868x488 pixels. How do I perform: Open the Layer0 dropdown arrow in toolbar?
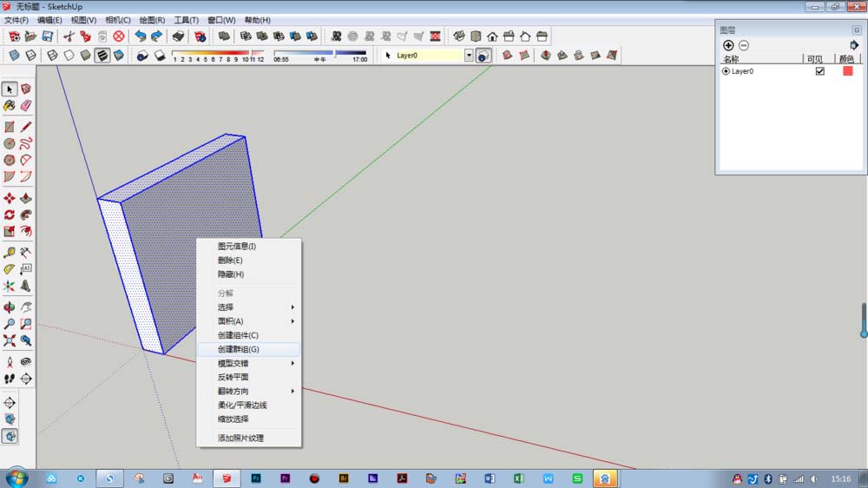(469, 56)
